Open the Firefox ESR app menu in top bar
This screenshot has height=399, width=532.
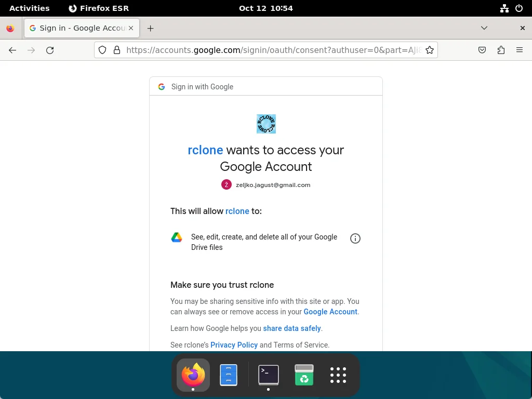(99, 8)
